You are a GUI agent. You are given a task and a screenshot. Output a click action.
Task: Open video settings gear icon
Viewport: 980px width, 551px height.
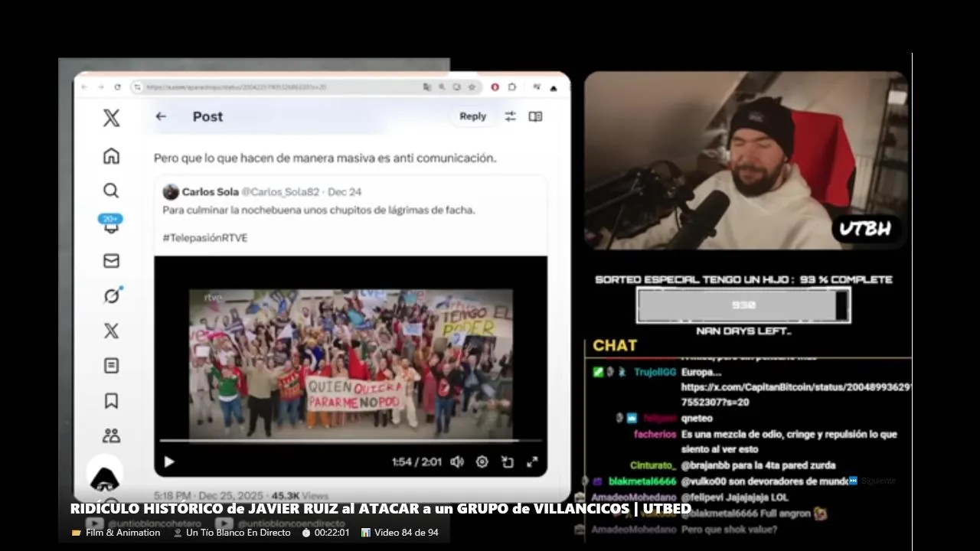(x=482, y=461)
